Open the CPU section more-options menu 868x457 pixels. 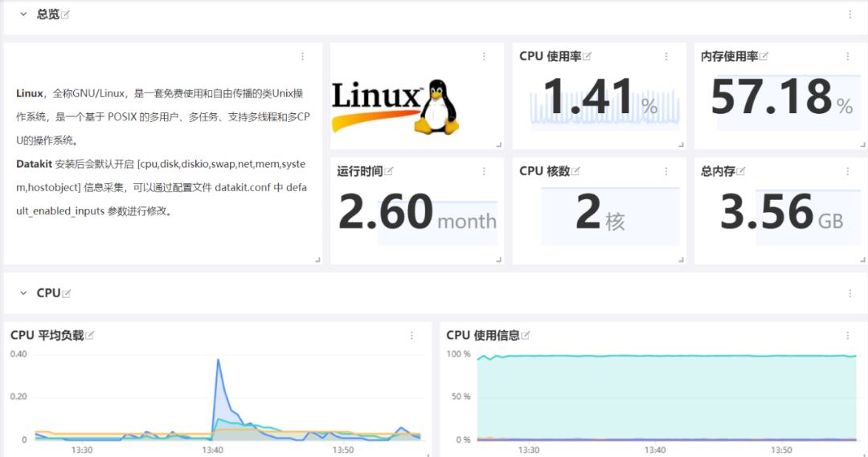point(850,293)
